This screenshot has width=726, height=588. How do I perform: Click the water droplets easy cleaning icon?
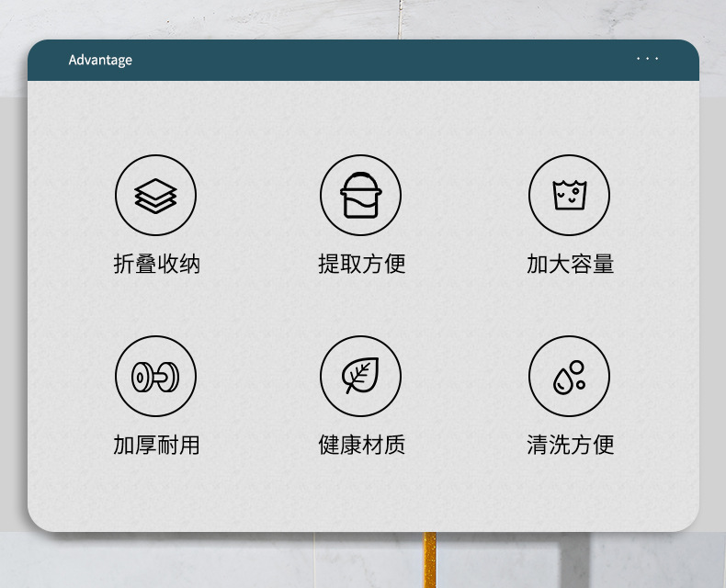point(569,376)
